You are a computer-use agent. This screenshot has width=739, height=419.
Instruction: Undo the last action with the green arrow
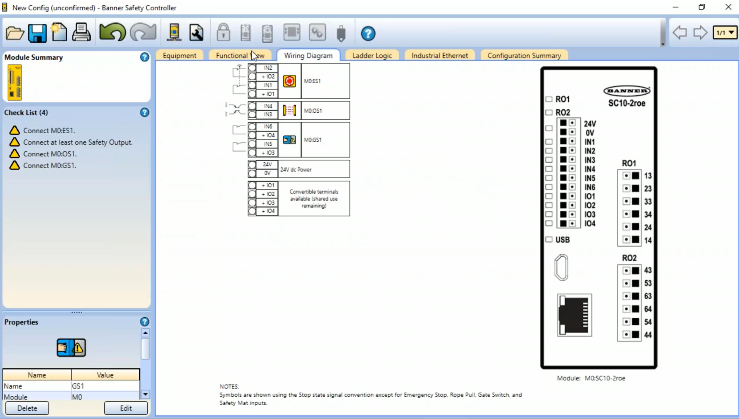[112, 33]
